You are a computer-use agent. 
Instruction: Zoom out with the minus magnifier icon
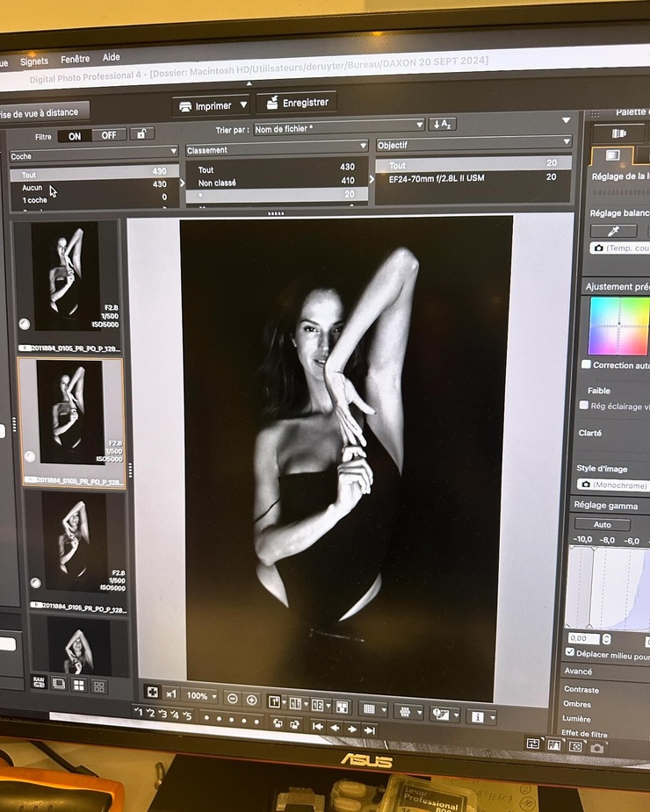pos(232,699)
